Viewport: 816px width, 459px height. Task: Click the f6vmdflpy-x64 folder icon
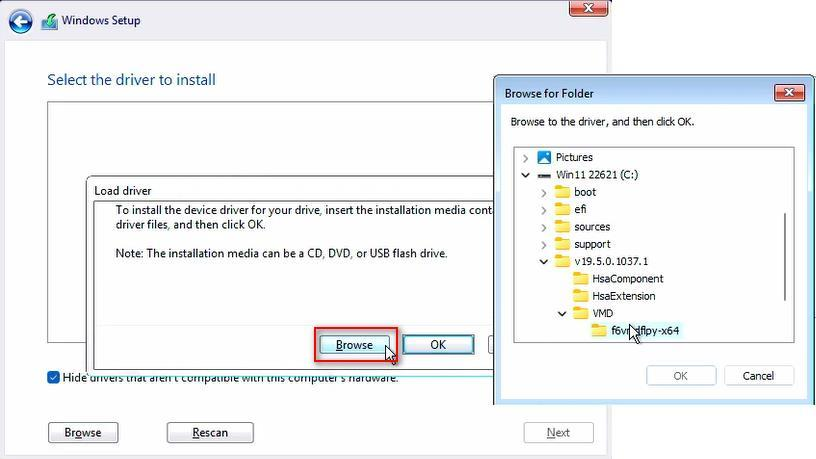pyautogui.click(x=599, y=330)
